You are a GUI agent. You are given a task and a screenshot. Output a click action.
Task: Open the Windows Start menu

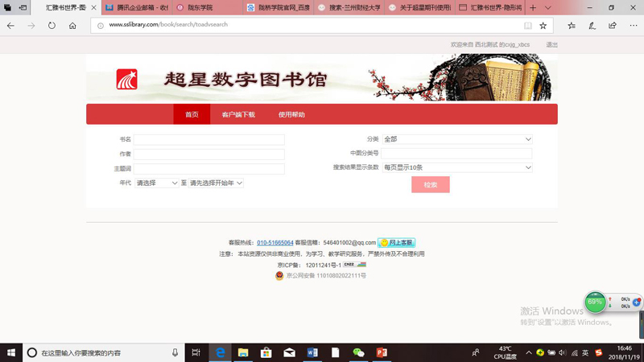[x=11, y=352]
